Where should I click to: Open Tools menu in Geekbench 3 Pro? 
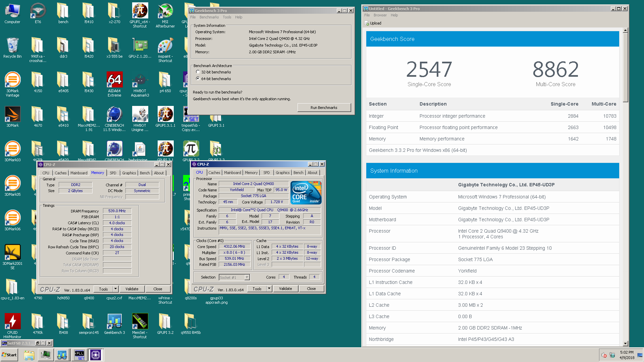point(227,17)
